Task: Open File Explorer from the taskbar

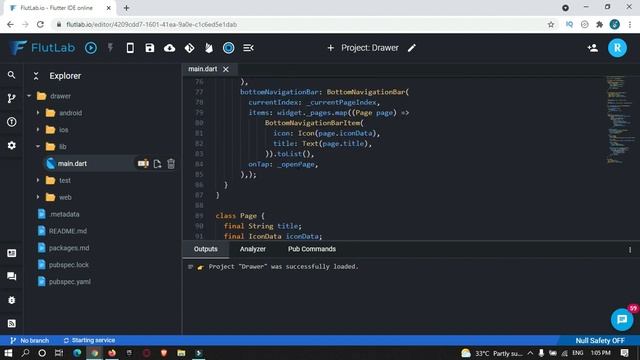Action: click(x=181, y=353)
